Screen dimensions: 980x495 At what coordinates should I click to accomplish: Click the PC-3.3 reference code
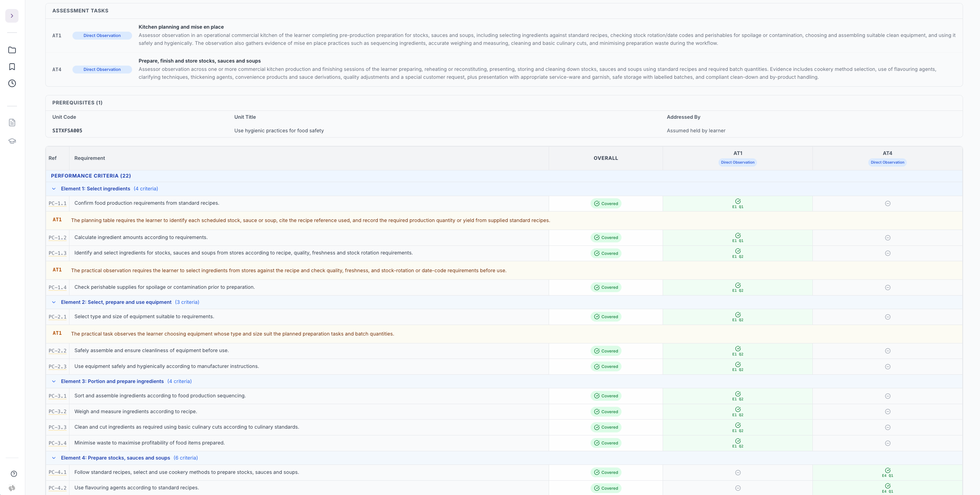coord(57,427)
